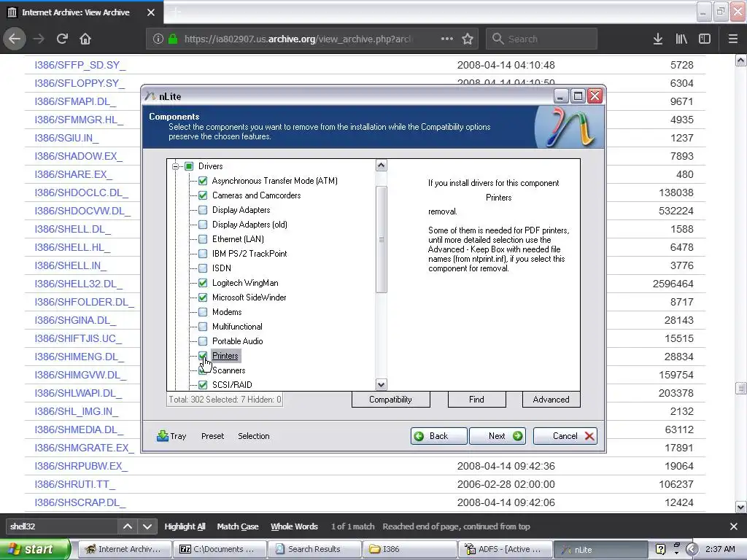Jump to previous find match
The width and height of the screenshot is (747, 560).
(x=128, y=526)
